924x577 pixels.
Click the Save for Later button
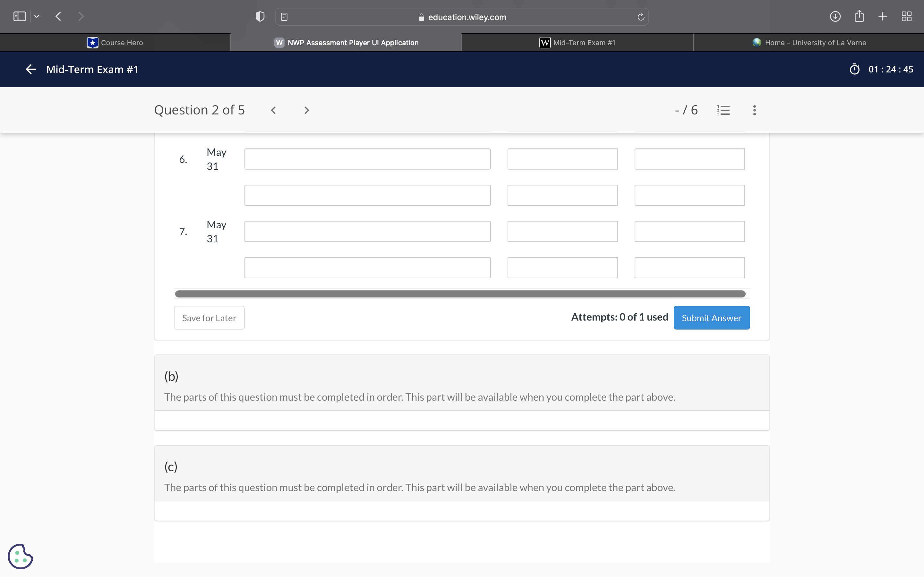click(x=209, y=317)
